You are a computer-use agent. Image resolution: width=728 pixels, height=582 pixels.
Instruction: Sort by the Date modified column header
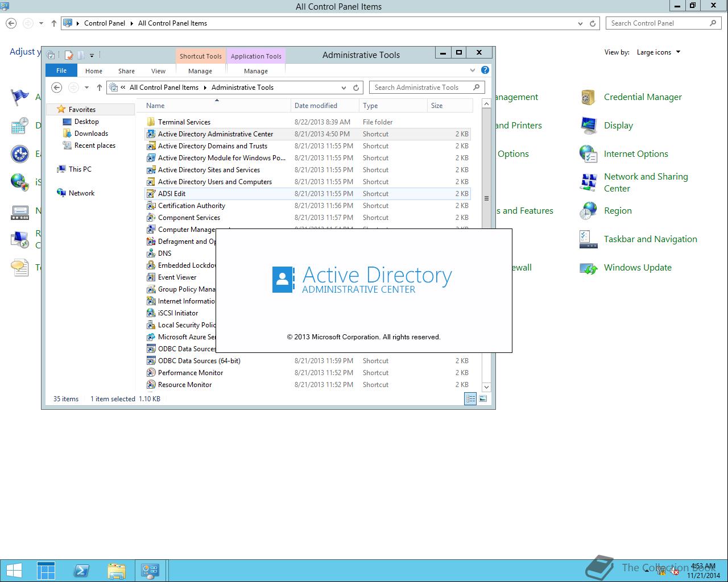point(316,106)
